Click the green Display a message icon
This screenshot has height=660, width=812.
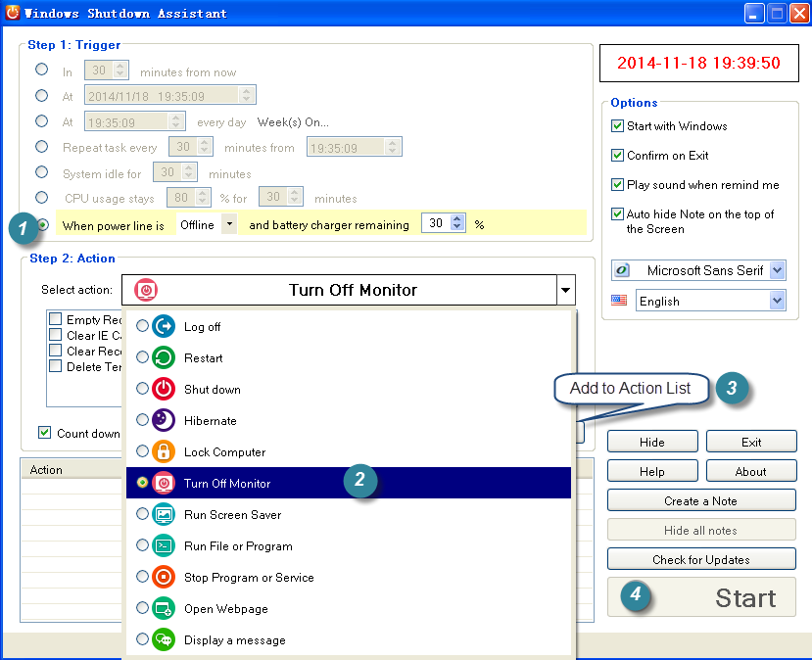(165, 640)
